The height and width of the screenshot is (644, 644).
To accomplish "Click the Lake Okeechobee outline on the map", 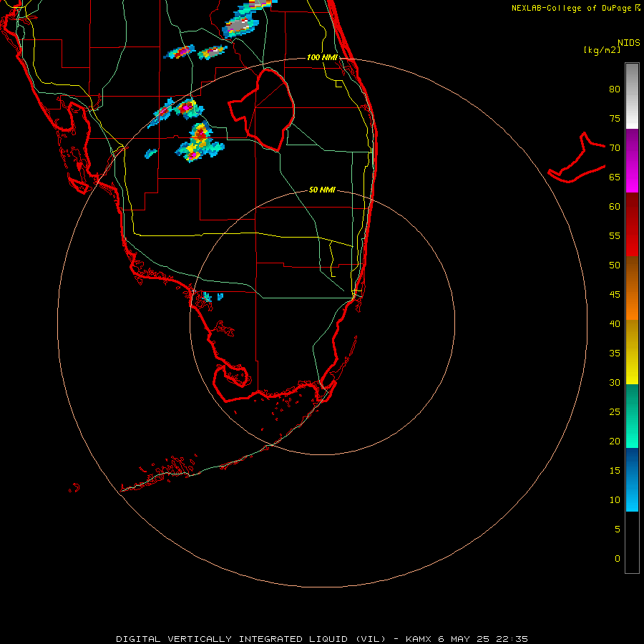I will [x=262, y=109].
